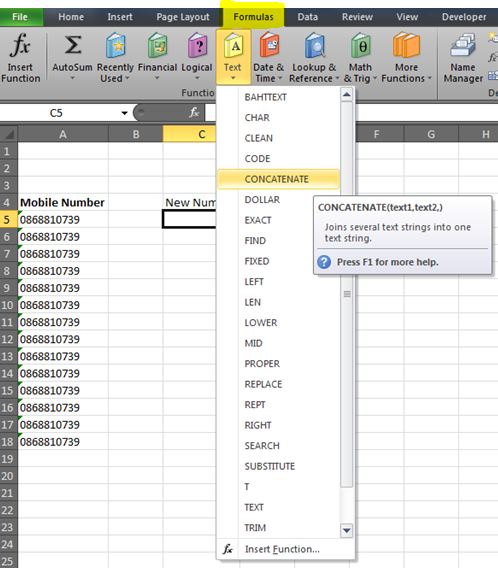498x568 pixels.
Task: Open Recently Used functions book icon
Action: (x=116, y=46)
